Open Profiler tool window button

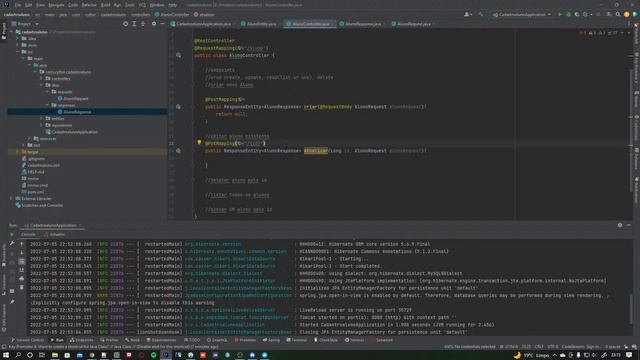pyautogui.click(x=109, y=340)
